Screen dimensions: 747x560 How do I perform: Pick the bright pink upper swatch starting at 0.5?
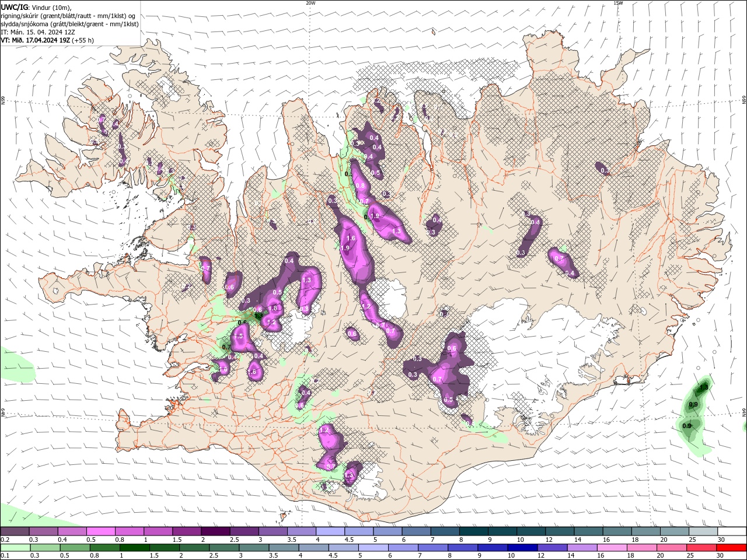click(x=100, y=531)
